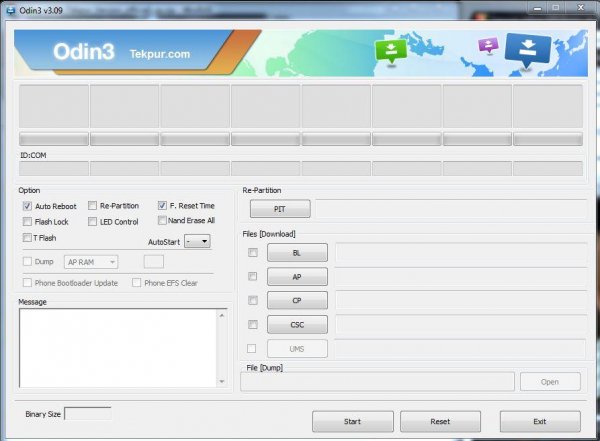Uncheck the F. Reset Time option
This screenshot has height=441, width=600.
pyautogui.click(x=162, y=206)
